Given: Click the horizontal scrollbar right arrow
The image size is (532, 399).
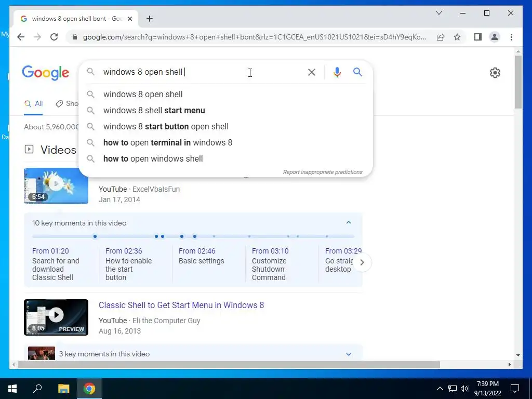Looking at the screenshot, I should click(x=509, y=364).
